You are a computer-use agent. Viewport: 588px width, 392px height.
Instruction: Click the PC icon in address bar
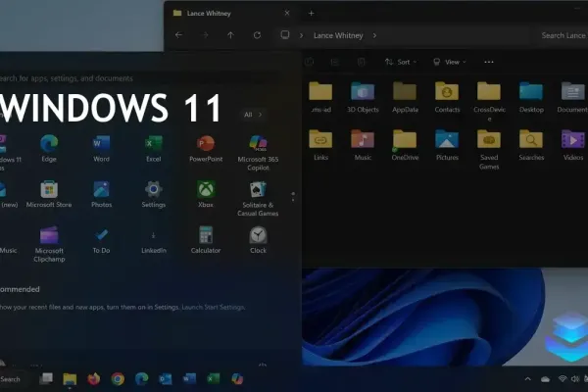pos(285,35)
